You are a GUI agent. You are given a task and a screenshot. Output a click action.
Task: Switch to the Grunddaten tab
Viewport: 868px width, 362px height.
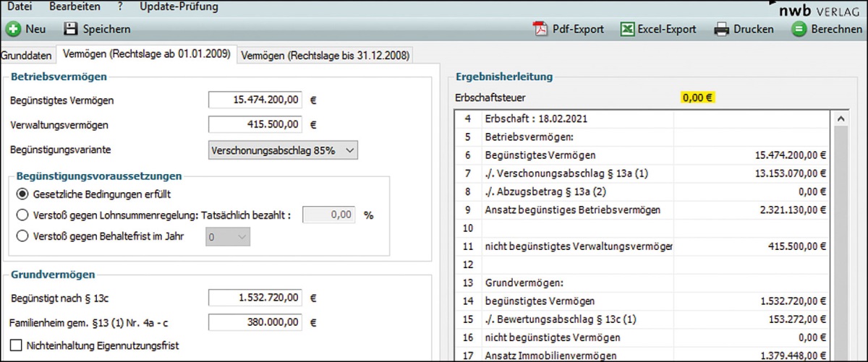[27, 56]
